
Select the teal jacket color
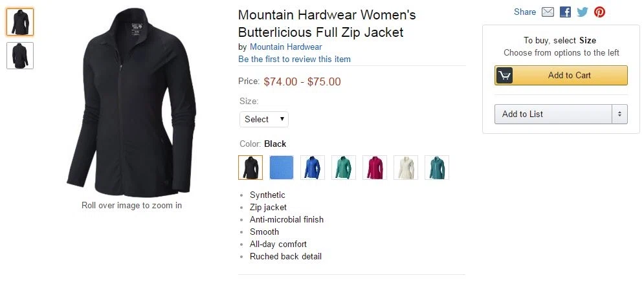(437, 168)
